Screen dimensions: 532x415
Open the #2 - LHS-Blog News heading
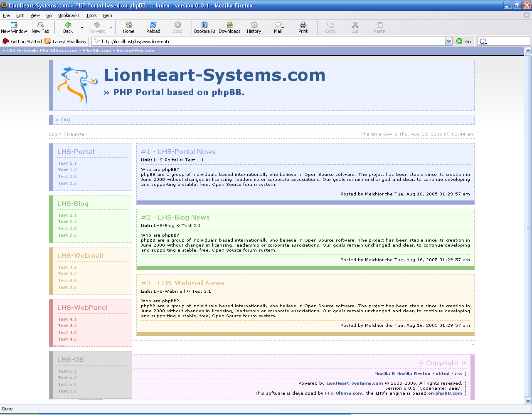(x=175, y=217)
